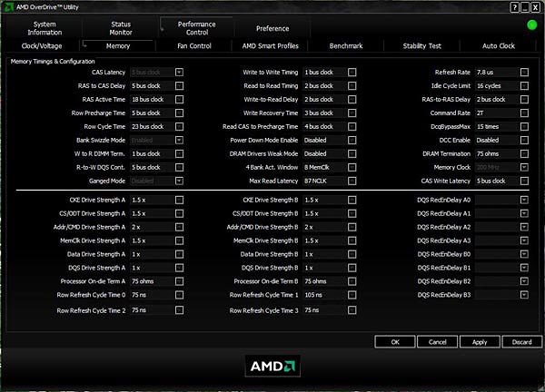
Task: Click the Row Refresh Cycle Time 1 value
Action: point(324,295)
